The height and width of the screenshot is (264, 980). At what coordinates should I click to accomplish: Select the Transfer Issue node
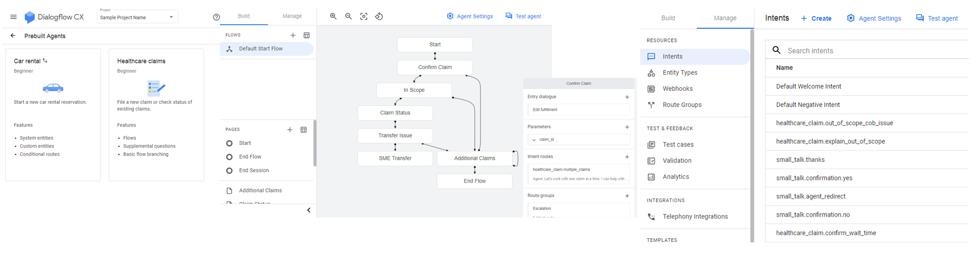(x=395, y=135)
